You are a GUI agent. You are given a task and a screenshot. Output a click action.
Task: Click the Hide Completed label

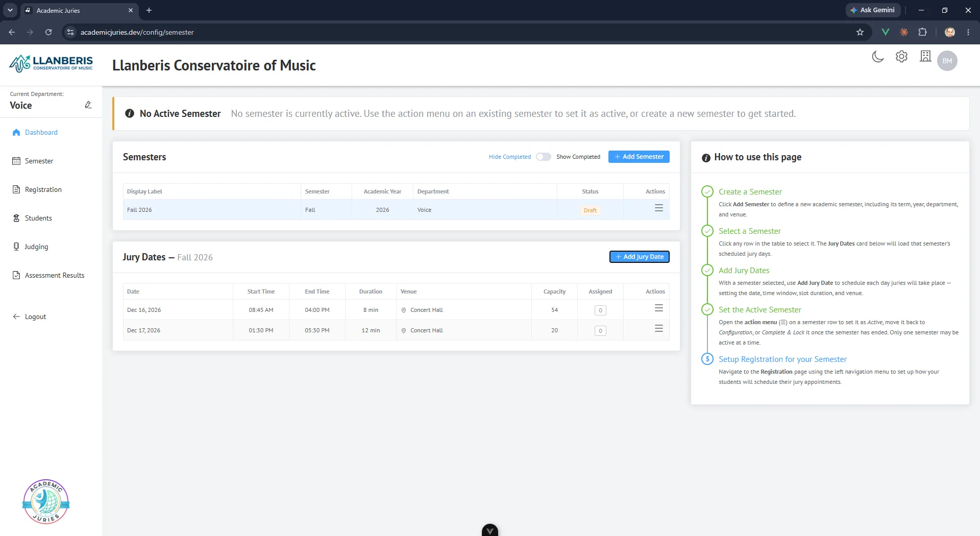pyautogui.click(x=509, y=157)
